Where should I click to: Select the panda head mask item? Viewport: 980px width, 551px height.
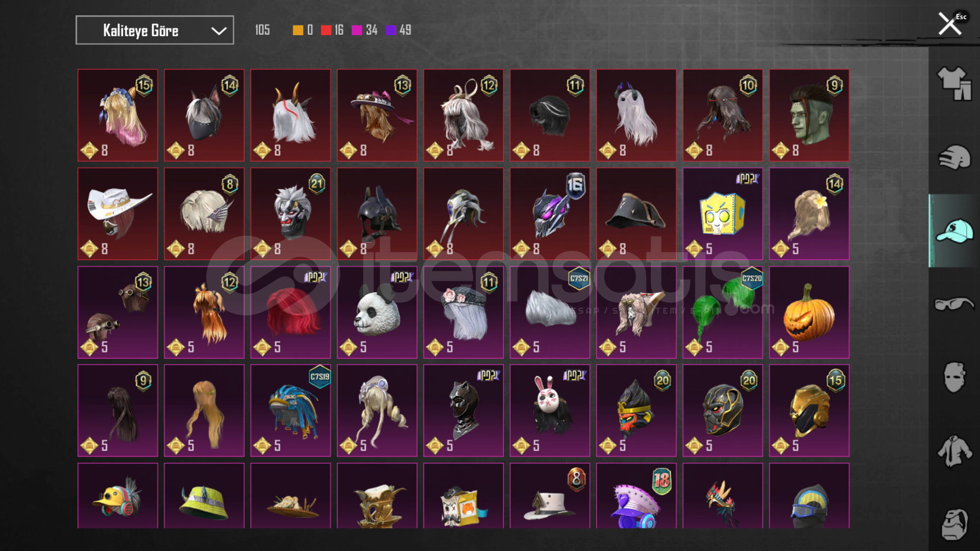click(377, 312)
